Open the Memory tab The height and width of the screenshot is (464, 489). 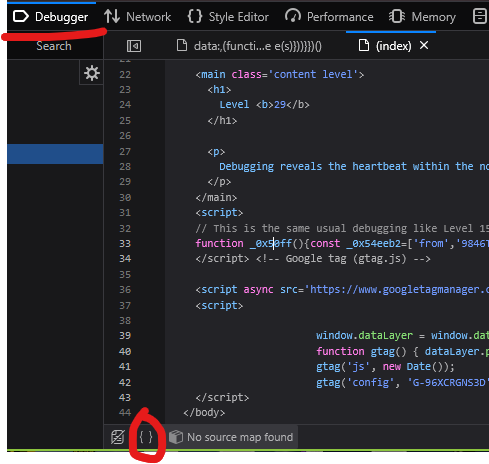point(422,17)
